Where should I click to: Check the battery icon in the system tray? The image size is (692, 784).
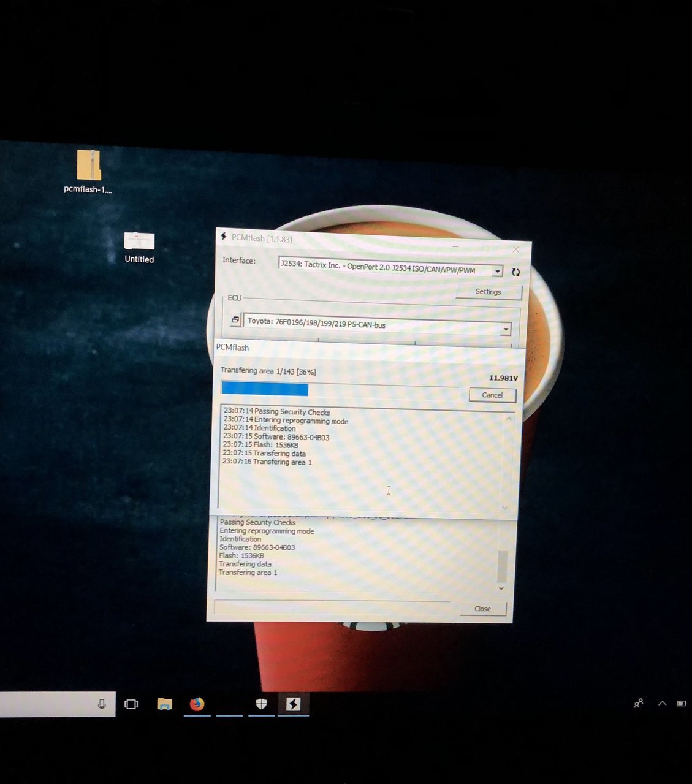(x=681, y=703)
